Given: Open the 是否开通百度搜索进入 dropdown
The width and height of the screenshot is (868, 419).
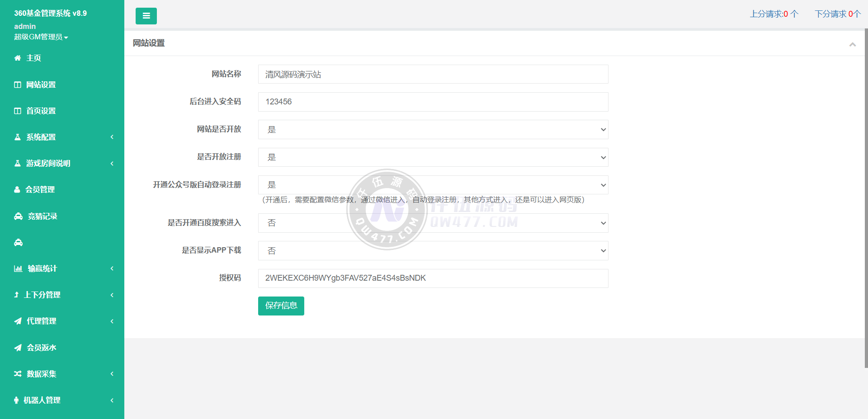Looking at the screenshot, I should point(433,223).
